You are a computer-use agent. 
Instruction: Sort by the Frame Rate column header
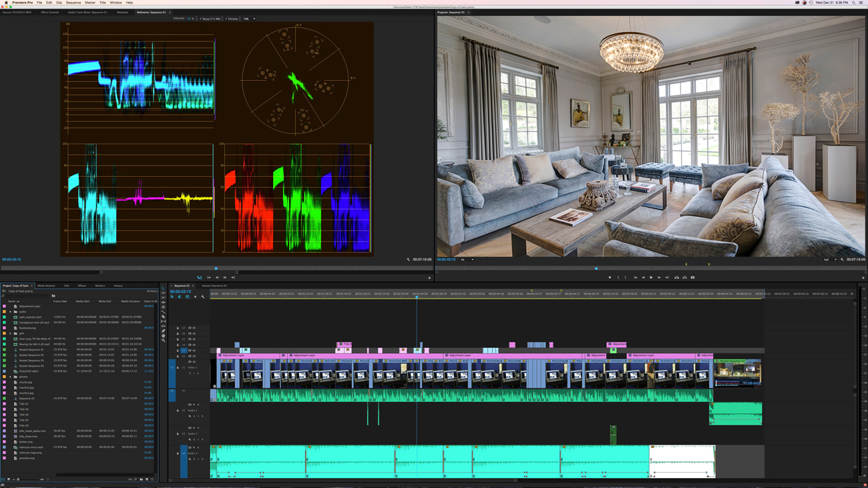tap(60, 301)
